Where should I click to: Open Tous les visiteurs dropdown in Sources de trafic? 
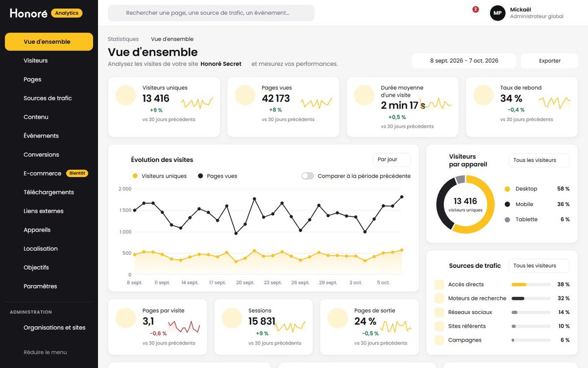click(x=539, y=265)
